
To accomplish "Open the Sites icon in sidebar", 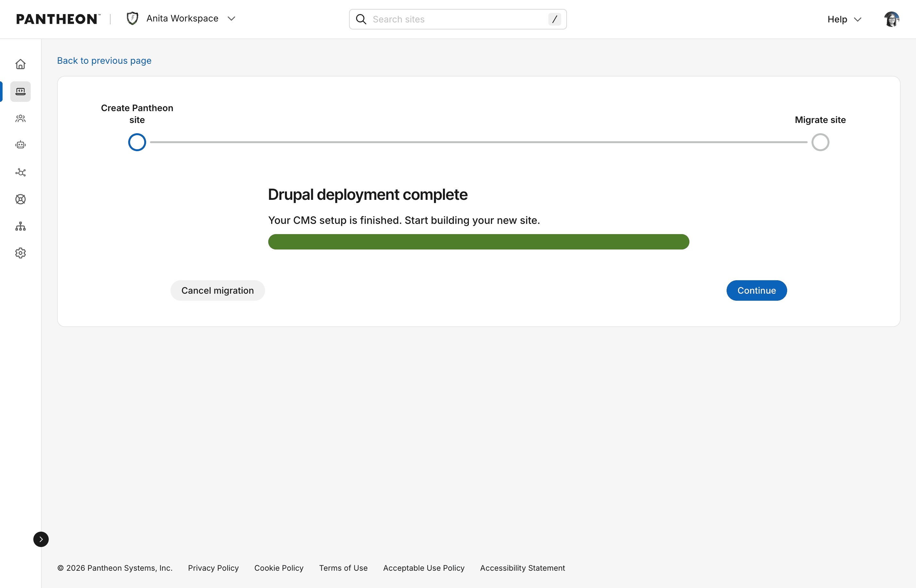I will 21,92.
